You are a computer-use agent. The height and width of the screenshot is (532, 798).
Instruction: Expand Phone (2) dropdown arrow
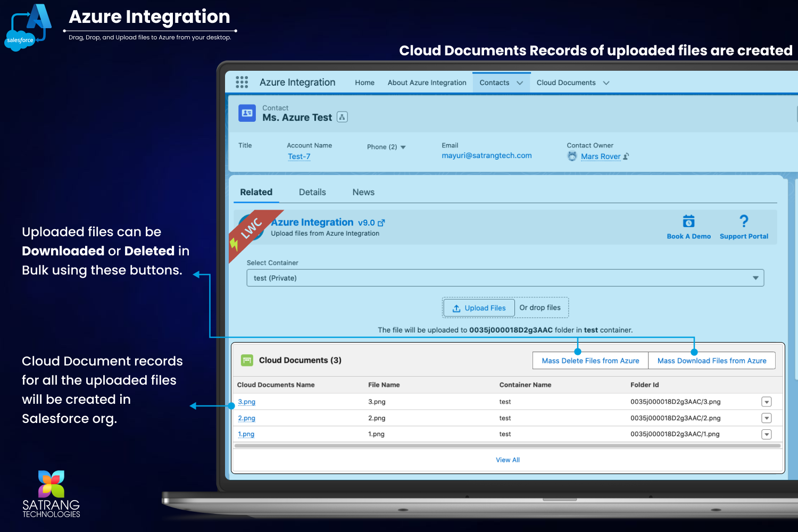[x=403, y=147]
